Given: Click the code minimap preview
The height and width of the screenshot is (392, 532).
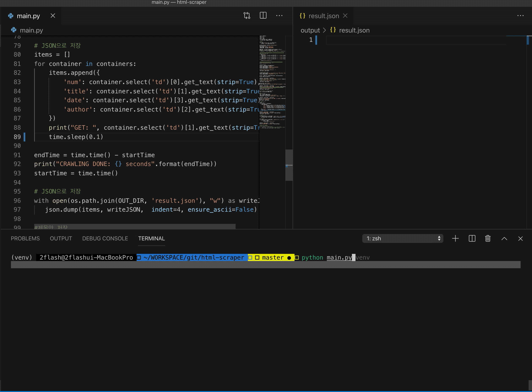Looking at the screenshot, I should coord(272,83).
